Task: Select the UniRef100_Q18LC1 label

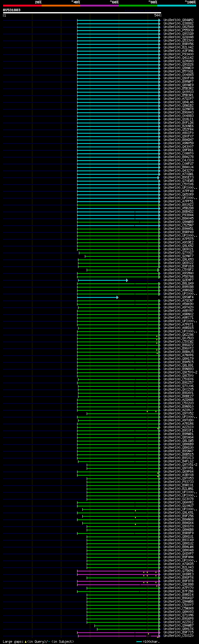Action: pos(178,119)
